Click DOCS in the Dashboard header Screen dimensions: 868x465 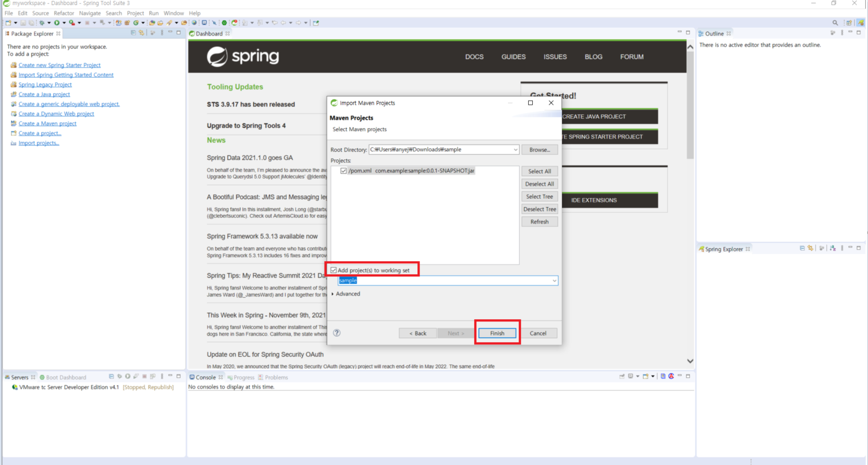(x=474, y=57)
